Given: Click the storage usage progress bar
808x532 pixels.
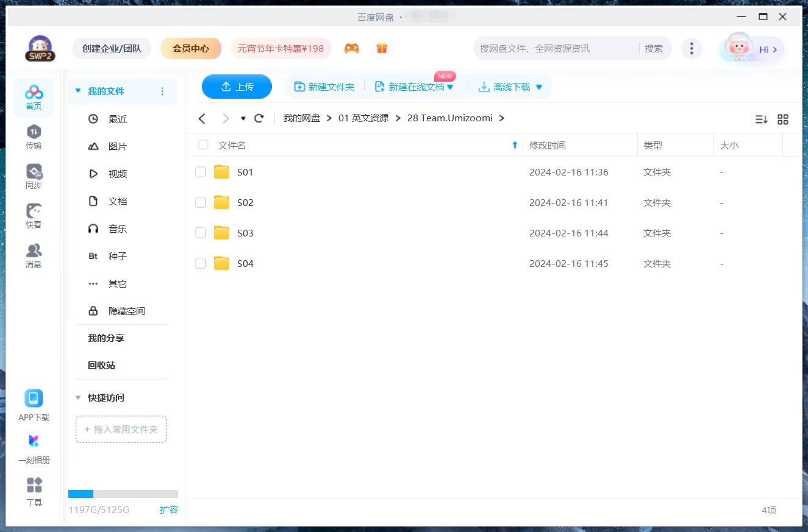Looking at the screenshot, I should click(x=122, y=494).
